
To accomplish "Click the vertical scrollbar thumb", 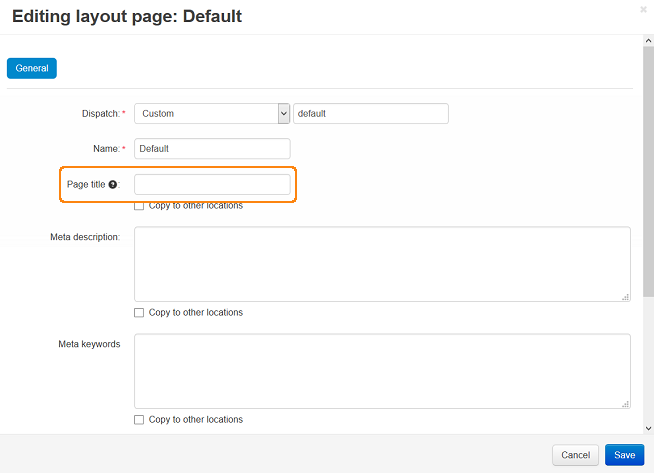I will (648, 171).
